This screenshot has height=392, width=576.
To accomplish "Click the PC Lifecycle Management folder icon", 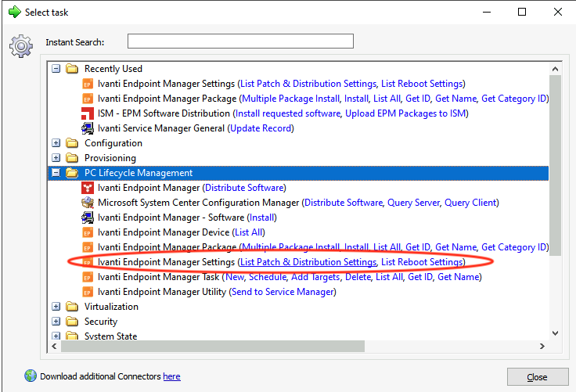I will pos(72,173).
